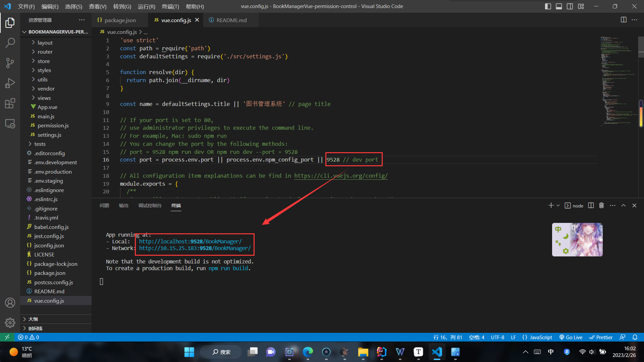Expand the 大纲 outline section
Image resolution: width=644 pixels, height=362 pixels.
[x=33, y=319]
